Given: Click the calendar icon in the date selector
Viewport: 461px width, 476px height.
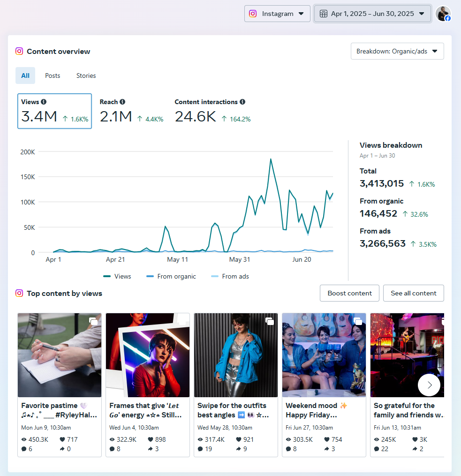Looking at the screenshot, I should (323, 13).
